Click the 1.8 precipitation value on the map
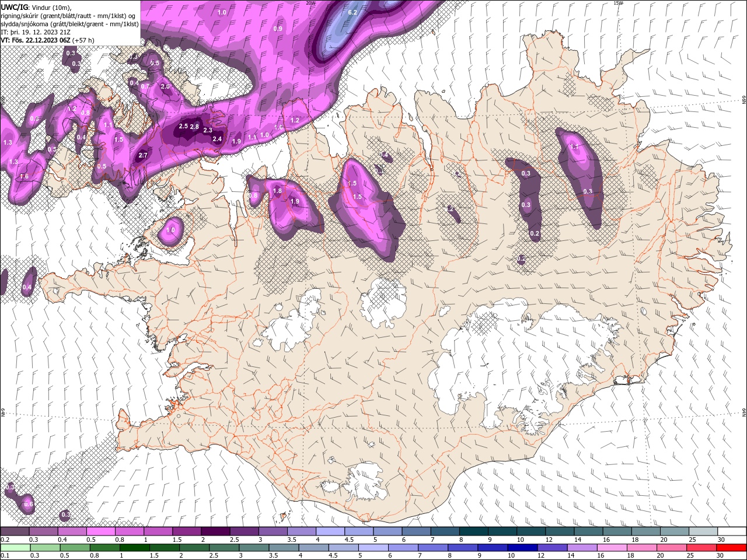The image size is (747, 560). [x=278, y=191]
